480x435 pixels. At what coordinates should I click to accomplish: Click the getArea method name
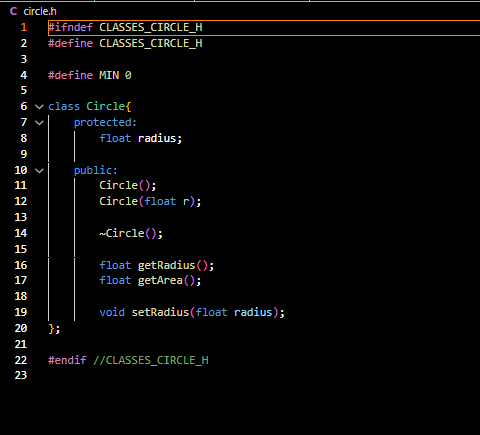(160, 280)
